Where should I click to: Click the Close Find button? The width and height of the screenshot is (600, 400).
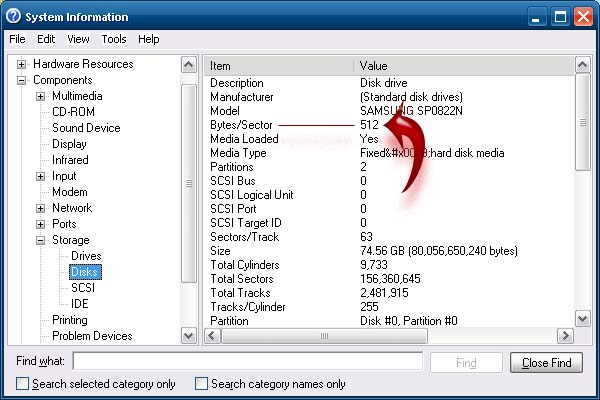[x=546, y=363]
